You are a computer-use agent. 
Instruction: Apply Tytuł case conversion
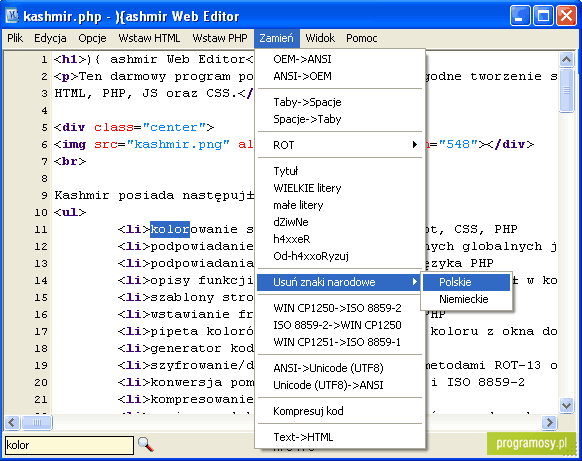(x=340, y=171)
